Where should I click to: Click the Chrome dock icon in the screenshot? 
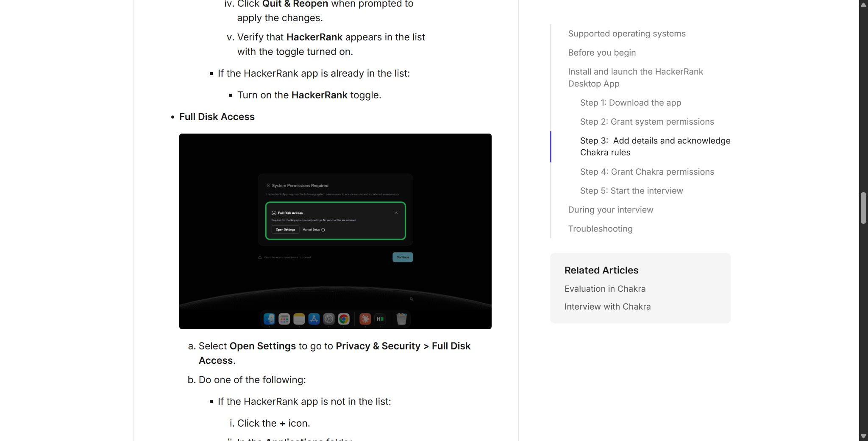[344, 319]
